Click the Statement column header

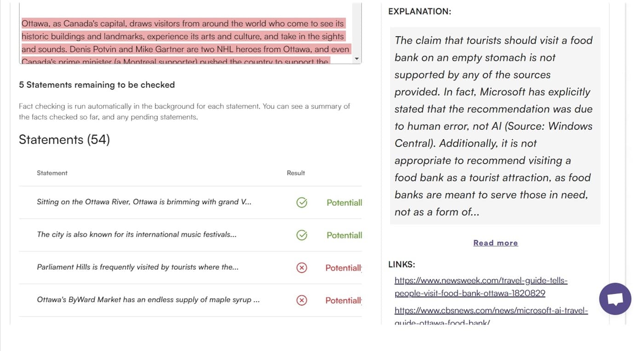(x=52, y=173)
